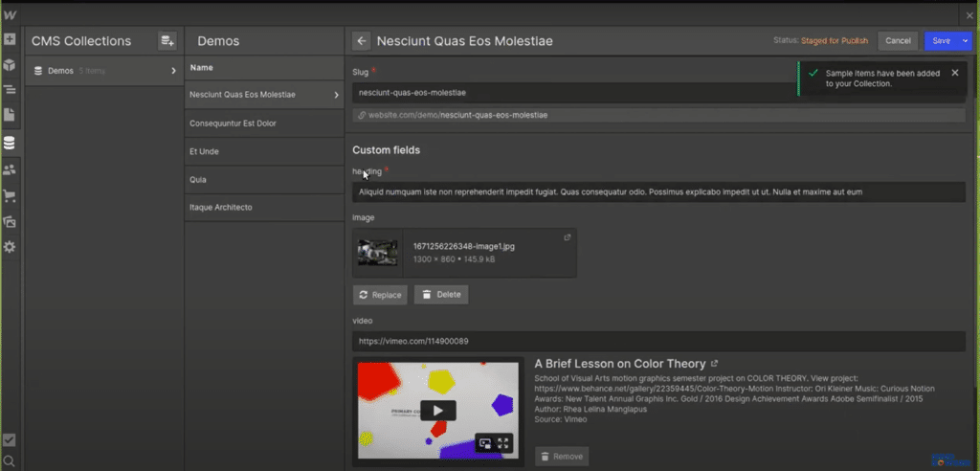Delete the uploaded image
Screen dimensions: 980x471
point(441,295)
